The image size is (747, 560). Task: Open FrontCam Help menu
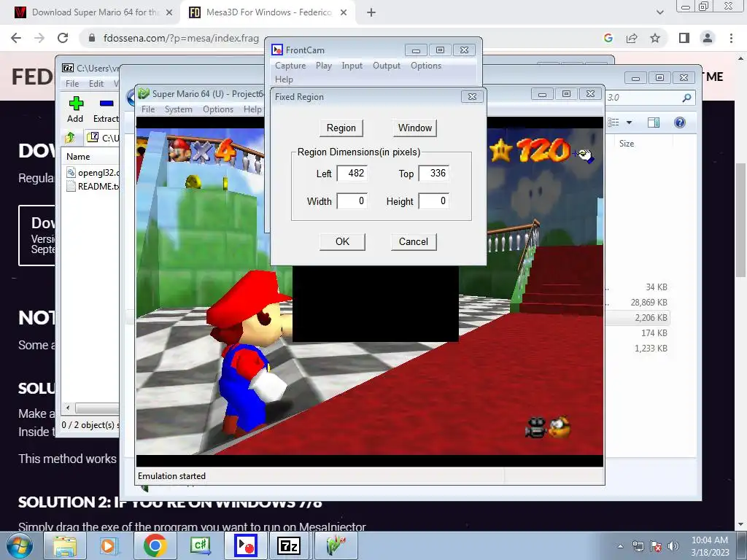click(x=284, y=79)
